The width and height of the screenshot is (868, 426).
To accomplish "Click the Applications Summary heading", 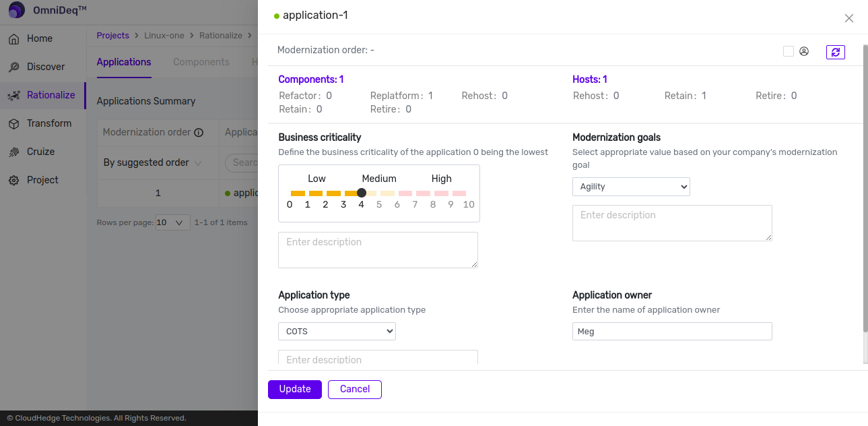I will tap(146, 101).
